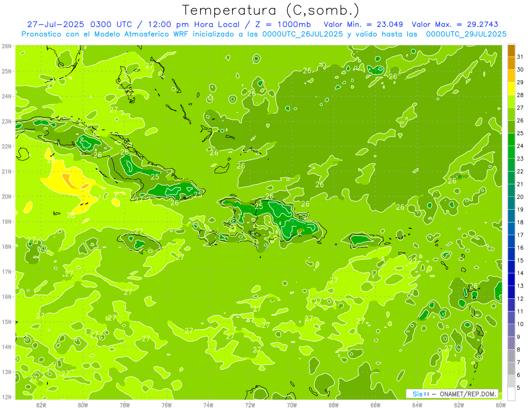Pick the blue 15–16 colorbar segment

(511, 254)
